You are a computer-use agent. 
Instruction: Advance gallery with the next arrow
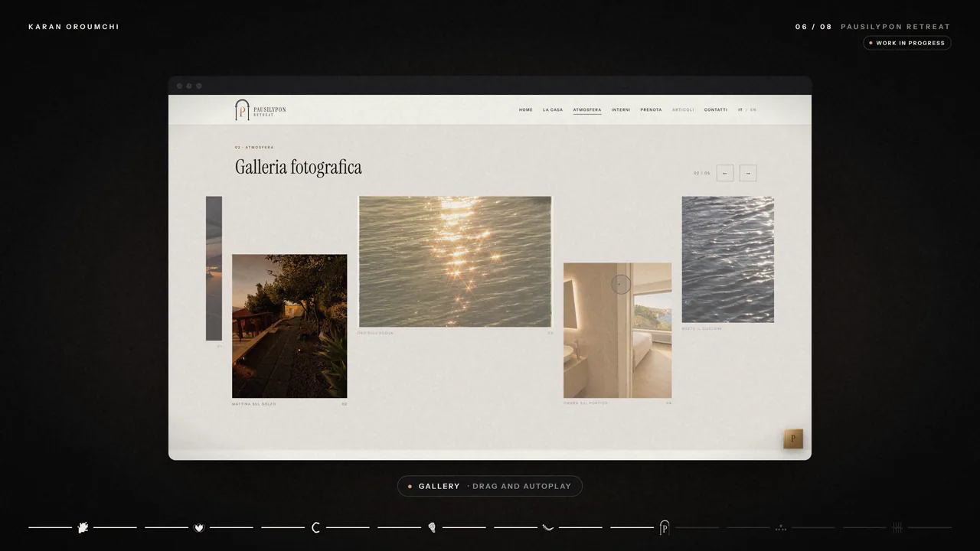coord(748,173)
